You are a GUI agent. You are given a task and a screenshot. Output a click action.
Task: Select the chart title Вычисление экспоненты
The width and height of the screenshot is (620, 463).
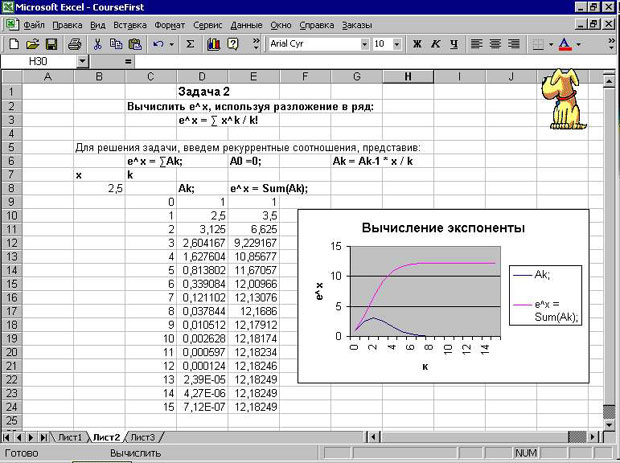443,228
